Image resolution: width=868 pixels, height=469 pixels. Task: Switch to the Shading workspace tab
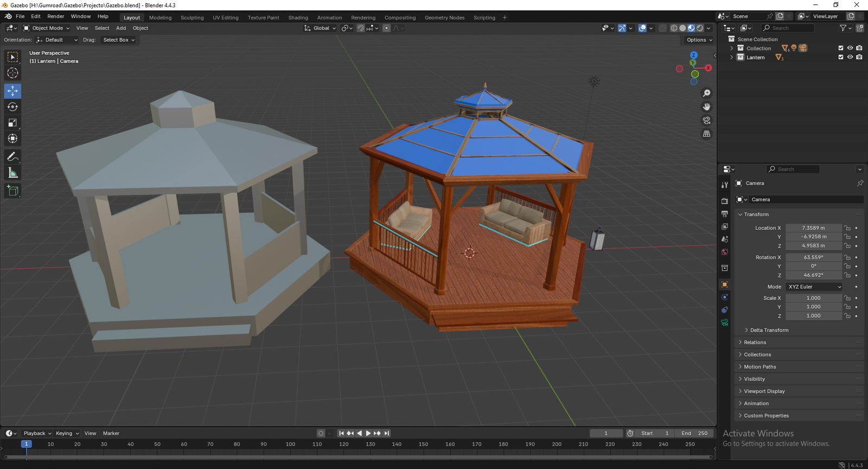[x=298, y=17]
